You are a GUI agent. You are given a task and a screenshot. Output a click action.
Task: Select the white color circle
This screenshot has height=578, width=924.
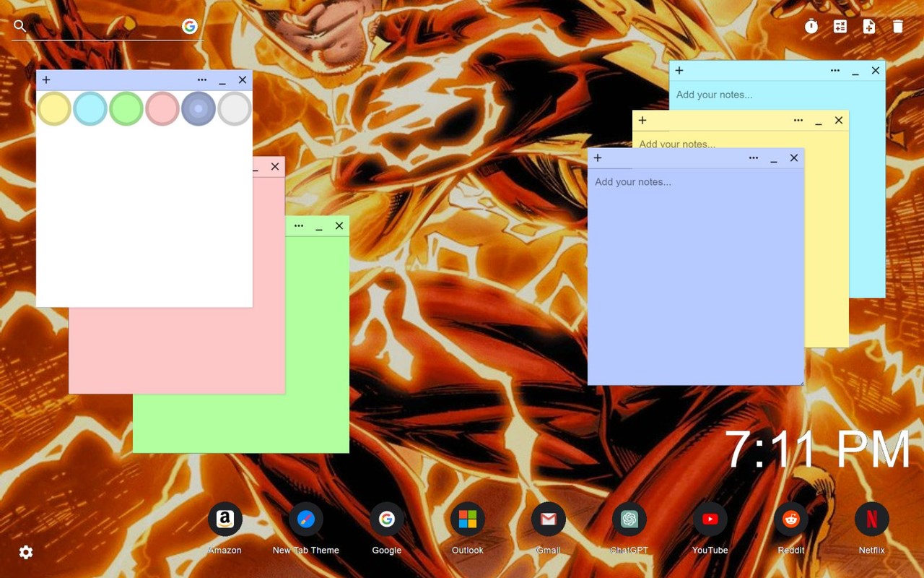click(235, 108)
